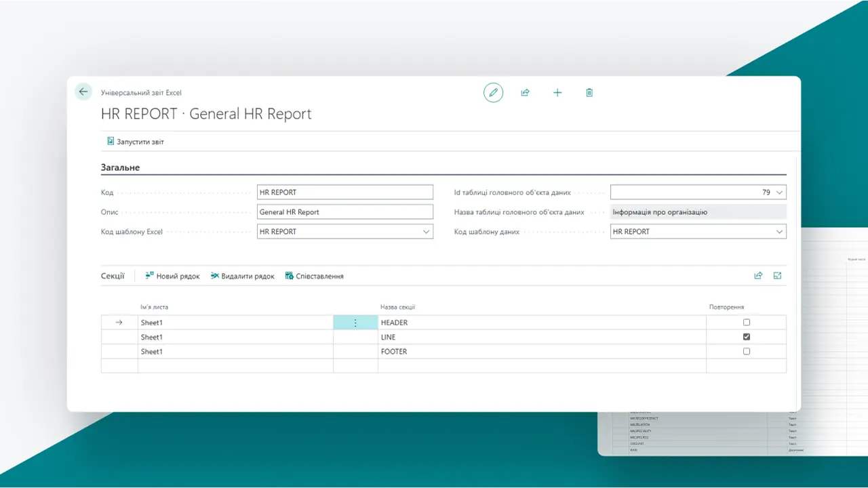Open the Share icon in the top toolbar
868x488 pixels.
tap(525, 93)
